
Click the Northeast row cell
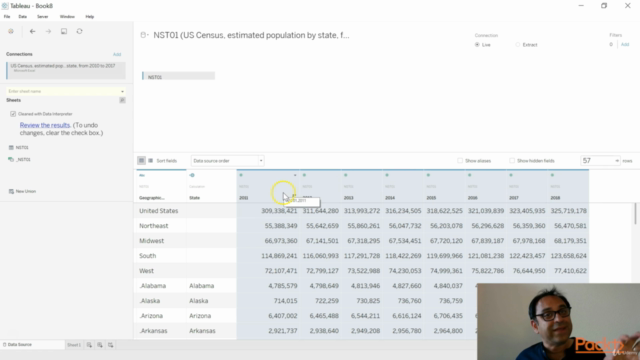[x=153, y=226]
